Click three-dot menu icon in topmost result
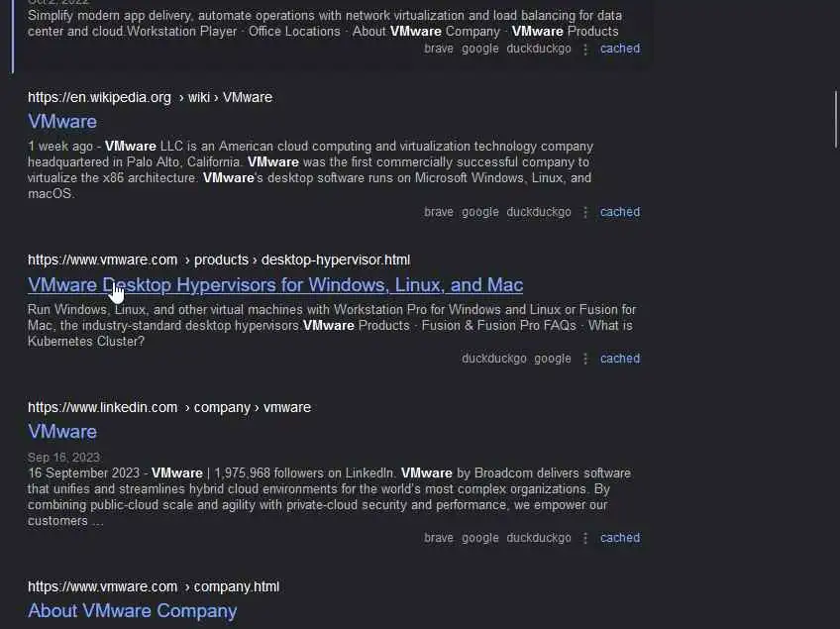840x629 pixels. (585, 50)
